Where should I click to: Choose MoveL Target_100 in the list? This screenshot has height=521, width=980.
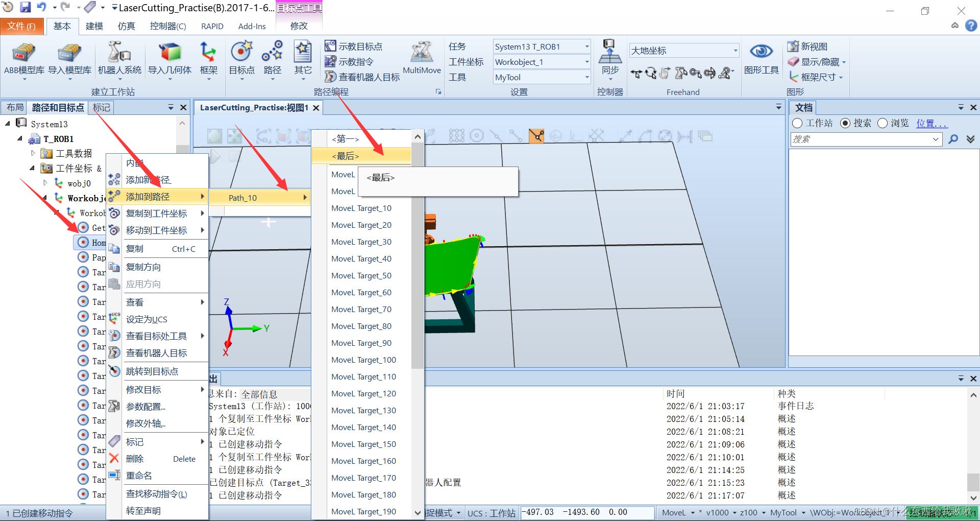(363, 360)
